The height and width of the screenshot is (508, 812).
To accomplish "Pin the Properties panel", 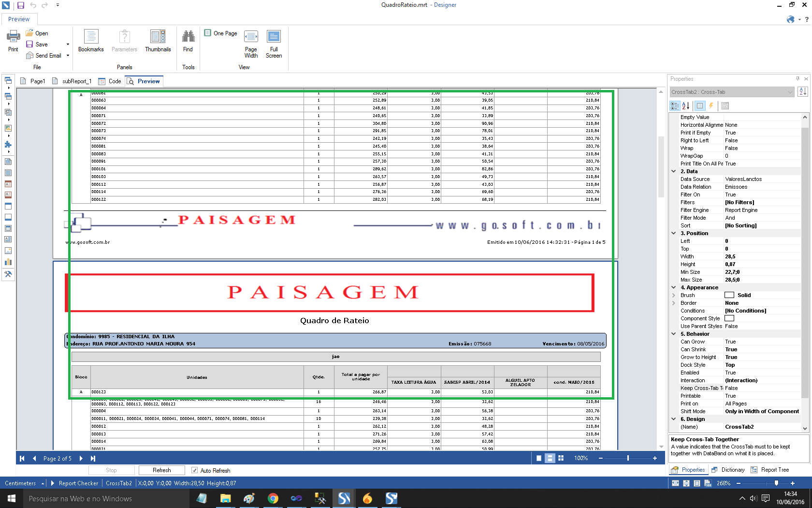I will (x=797, y=78).
